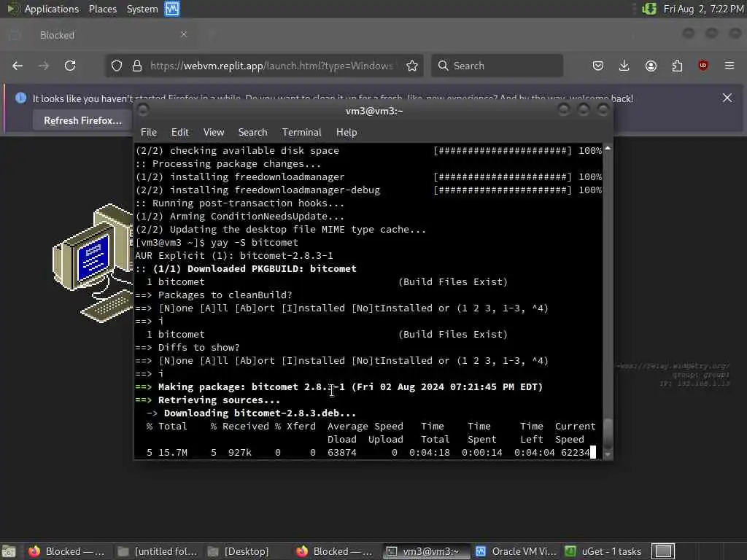Click the current speed value 62234
The image size is (747, 560).
coord(576,452)
